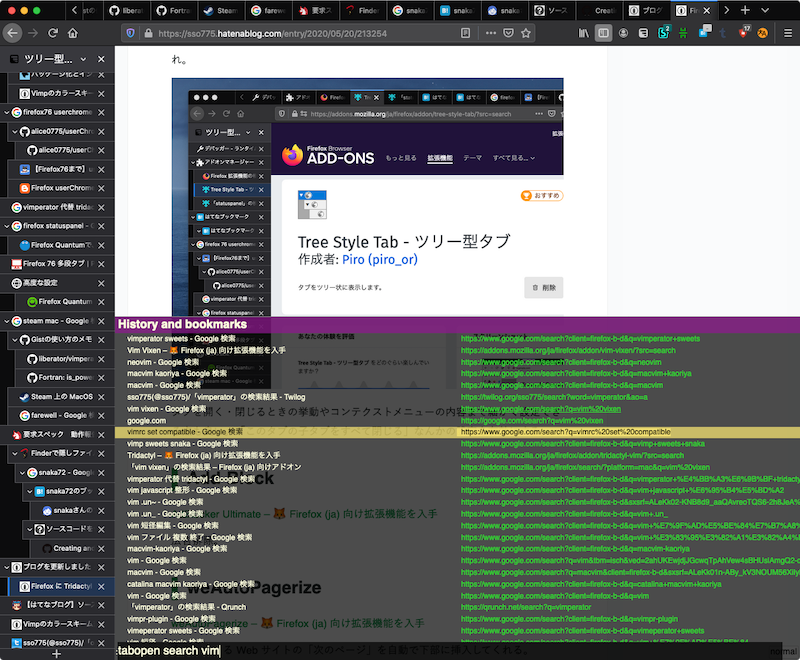Screen dimensions: 800x660
Task: Toggle reader view in the address bar
Action: tap(465, 33)
